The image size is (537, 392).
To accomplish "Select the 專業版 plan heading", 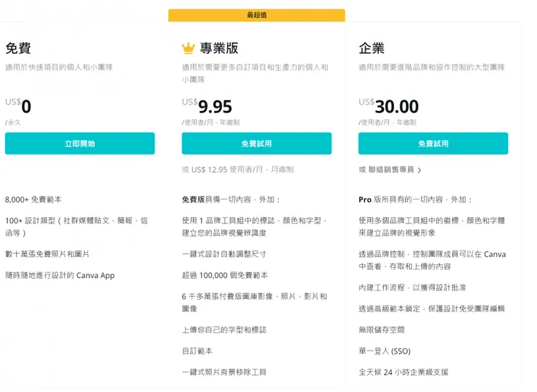I will (x=219, y=48).
